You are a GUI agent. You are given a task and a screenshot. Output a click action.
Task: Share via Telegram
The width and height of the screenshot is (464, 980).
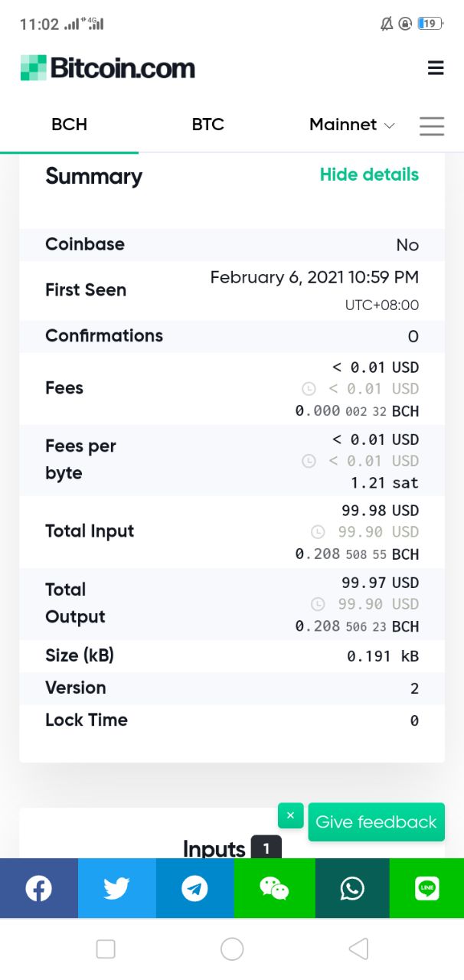[x=195, y=888]
